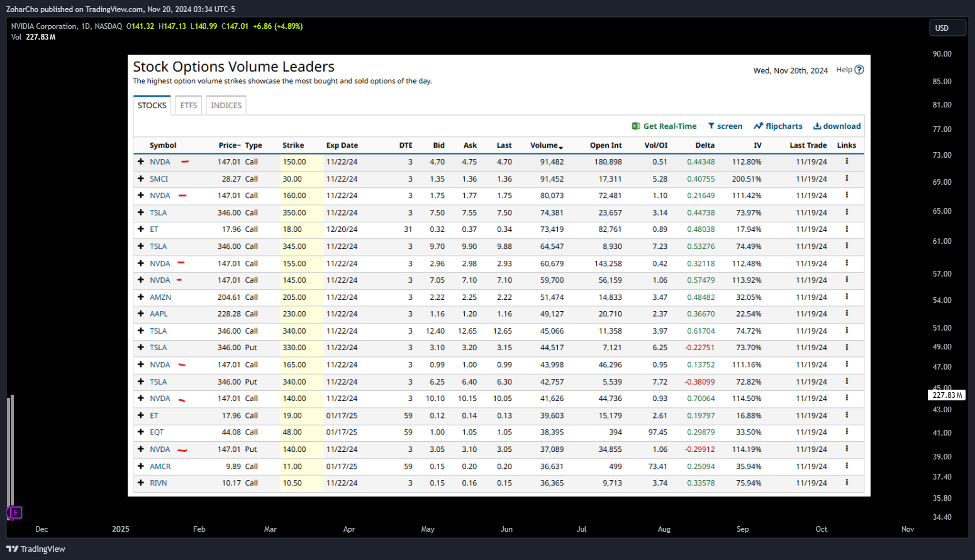Viewport: 975px width, 560px height.
Task: Sort by Volume column header
Action: click(x=547, y=145)
